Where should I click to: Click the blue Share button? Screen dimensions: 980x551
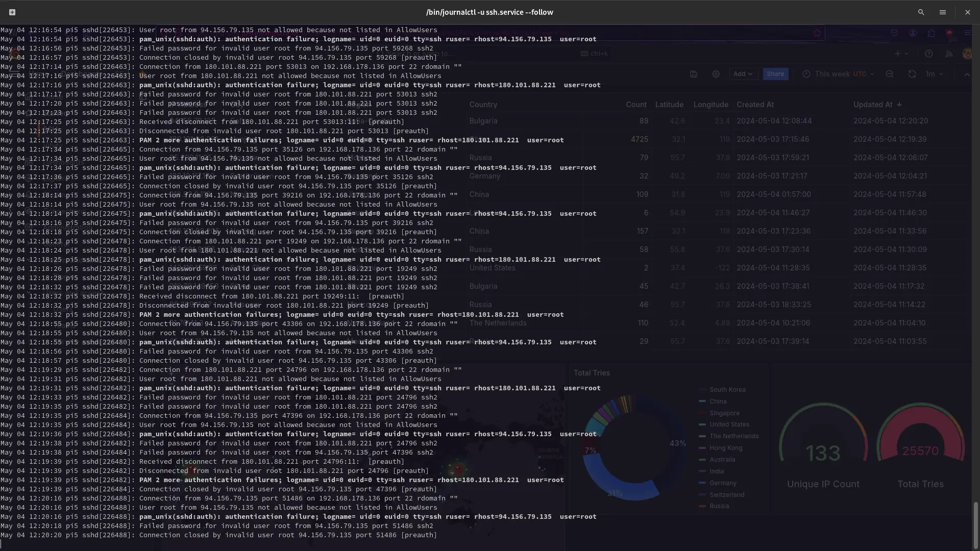(775, 74)
